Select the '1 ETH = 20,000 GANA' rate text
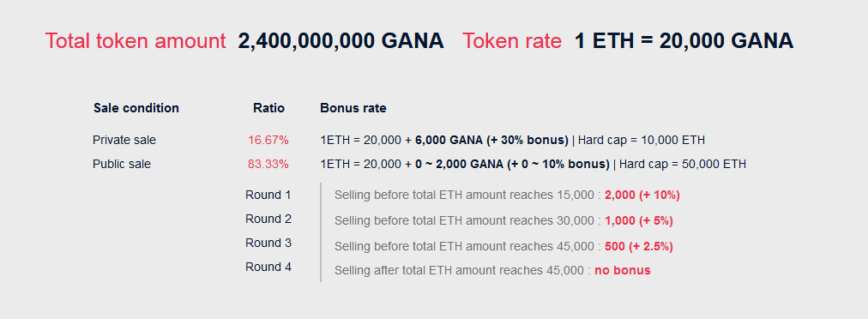868x319 pixels. [684, 41]
